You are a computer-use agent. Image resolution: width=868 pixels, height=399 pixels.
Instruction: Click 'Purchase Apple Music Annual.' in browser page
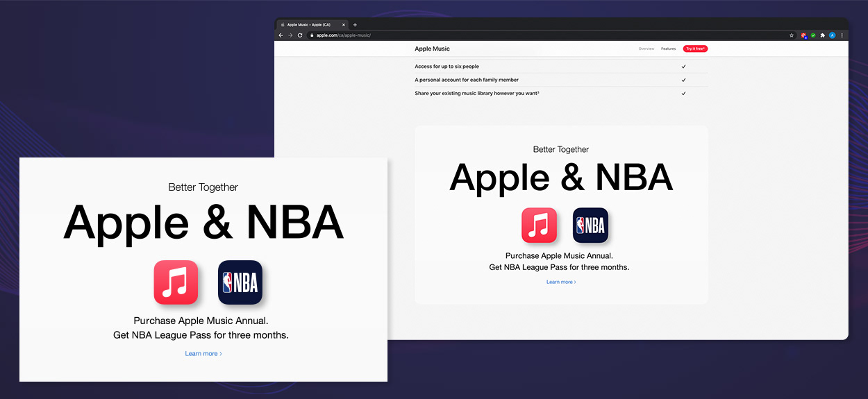pyautogui.click(x=559, y=256)
